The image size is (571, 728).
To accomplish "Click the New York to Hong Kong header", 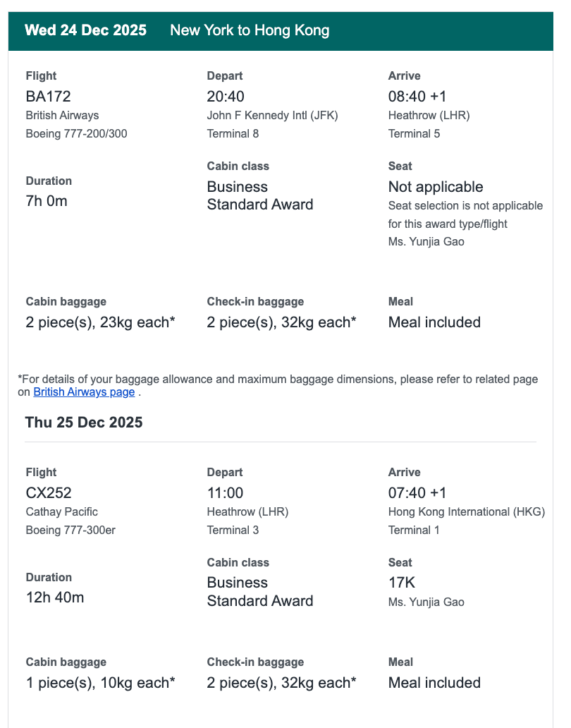I will click(250, 30).
